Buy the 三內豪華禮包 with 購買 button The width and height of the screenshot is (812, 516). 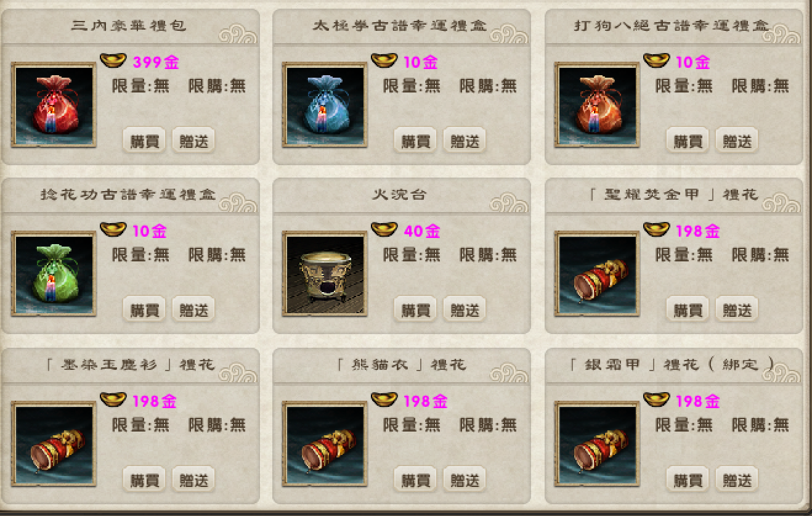point(145,141)
